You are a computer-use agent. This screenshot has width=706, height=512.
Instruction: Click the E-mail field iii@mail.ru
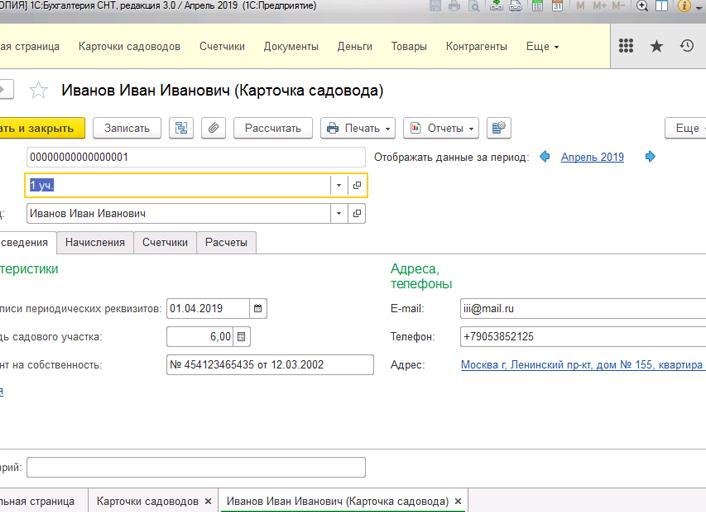[583, 308]
